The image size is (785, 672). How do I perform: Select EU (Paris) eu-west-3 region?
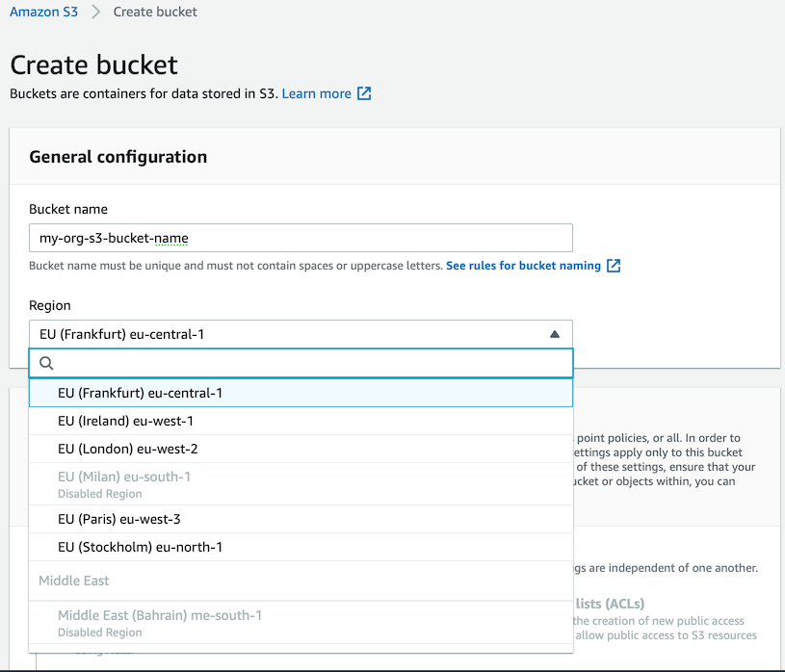pyautogui.click(x=118, y=519)
